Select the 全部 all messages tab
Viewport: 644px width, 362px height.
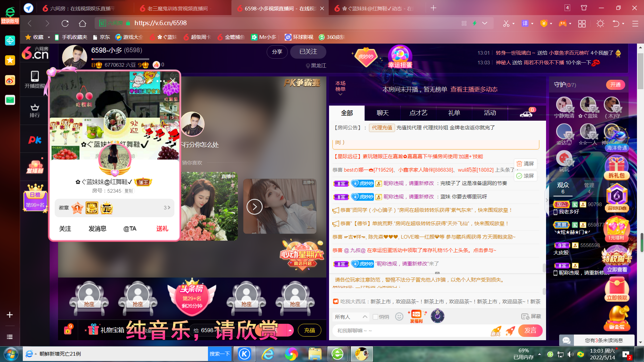(x=347, y=113)
